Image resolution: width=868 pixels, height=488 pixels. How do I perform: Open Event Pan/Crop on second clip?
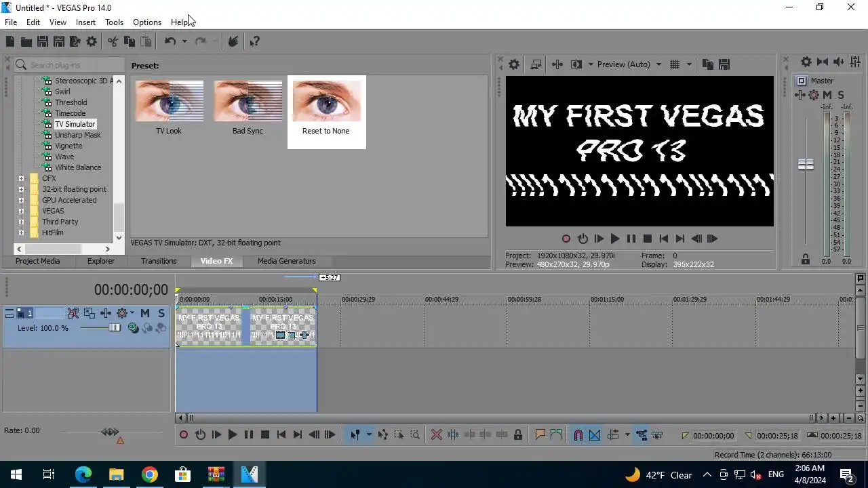click(293, 335)
